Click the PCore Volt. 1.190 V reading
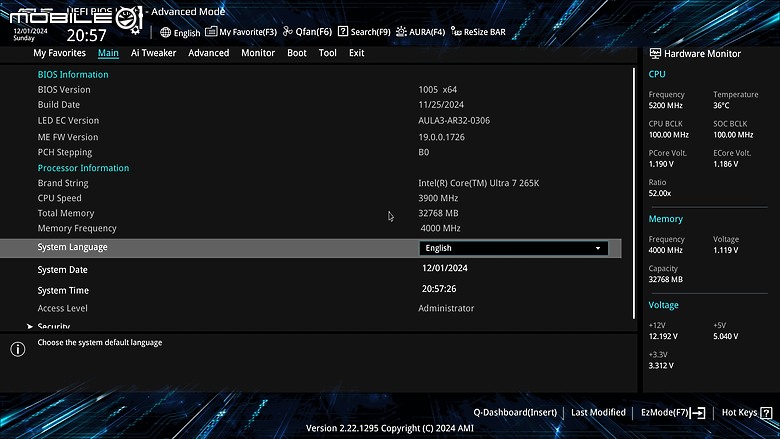The width and height of the screenshot is (780, 439). (661, 164)
